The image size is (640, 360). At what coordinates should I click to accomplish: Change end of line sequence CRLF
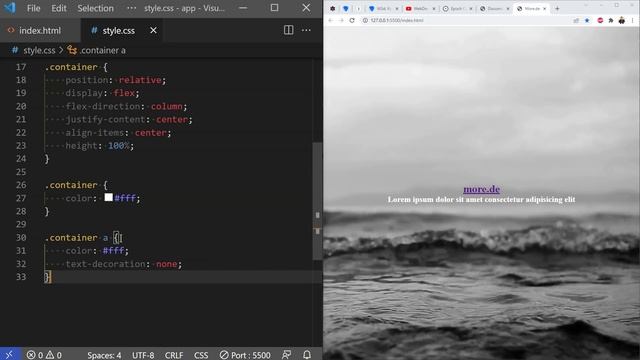point(174,355)
